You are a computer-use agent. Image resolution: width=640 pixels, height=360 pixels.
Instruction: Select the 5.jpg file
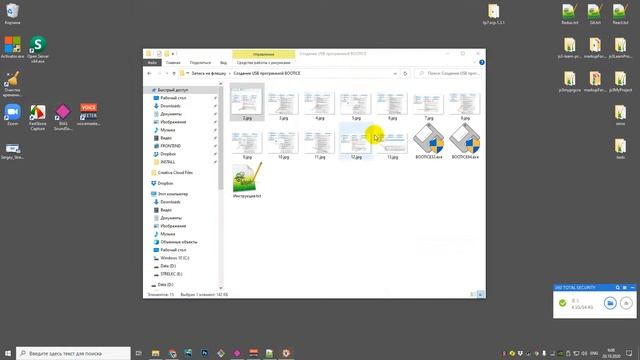click(356, 105)
